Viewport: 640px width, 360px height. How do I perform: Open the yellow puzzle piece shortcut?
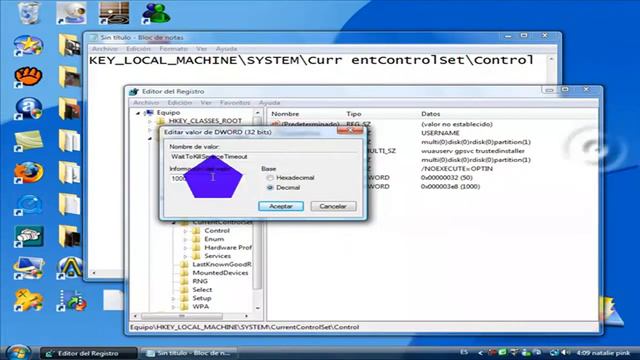point(28,300)
